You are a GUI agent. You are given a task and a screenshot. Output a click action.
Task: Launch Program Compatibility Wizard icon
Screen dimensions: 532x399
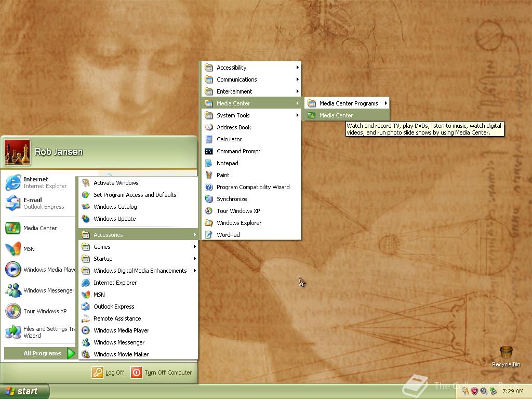click(x=209, y=187)
